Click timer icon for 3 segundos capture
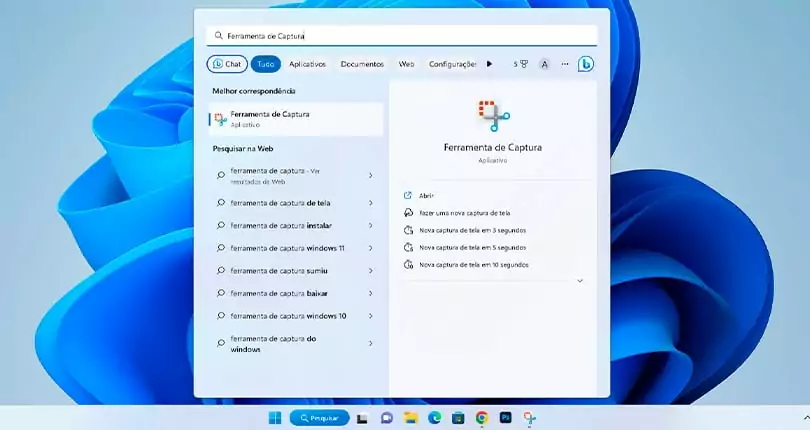Screen dimensions: 810x430 [408, 231]
